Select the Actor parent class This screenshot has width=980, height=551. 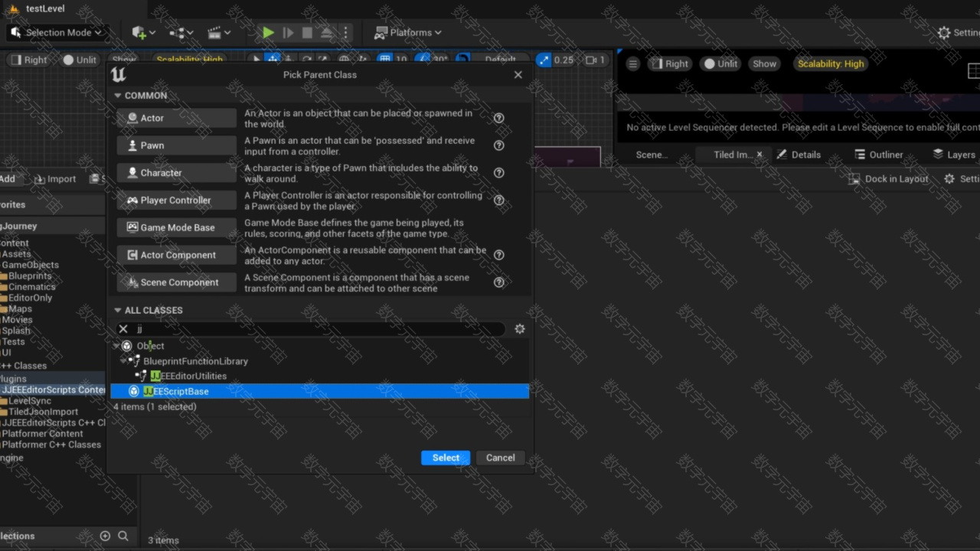point(177,118)
